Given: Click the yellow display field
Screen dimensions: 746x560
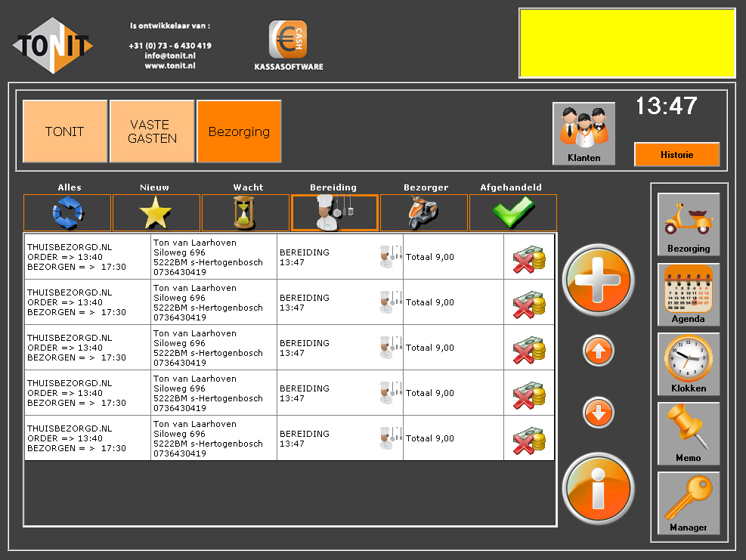Looking at the screenshot, I should click(627, 43).
